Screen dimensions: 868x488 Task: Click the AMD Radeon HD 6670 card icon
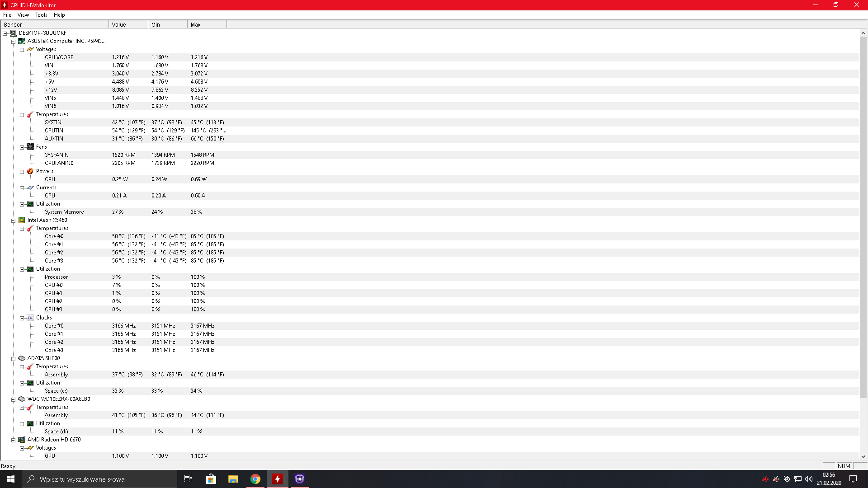pyautogui.click(x=22, y=440)
